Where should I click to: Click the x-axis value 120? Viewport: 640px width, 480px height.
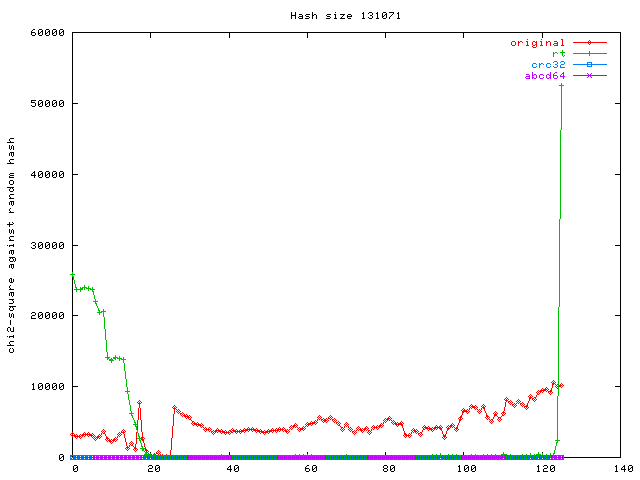click(545, 469)
